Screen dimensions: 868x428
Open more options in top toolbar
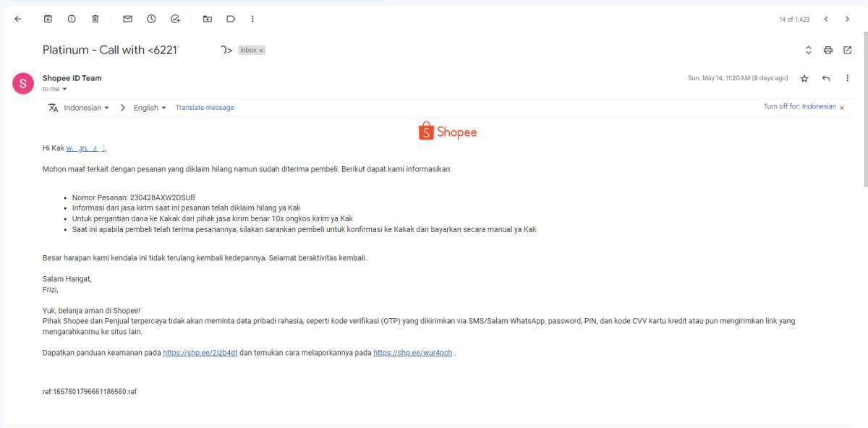pos(252,19)
